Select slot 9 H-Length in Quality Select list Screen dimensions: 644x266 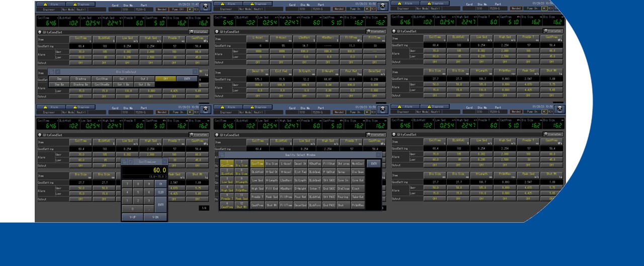tap(242, 180)
